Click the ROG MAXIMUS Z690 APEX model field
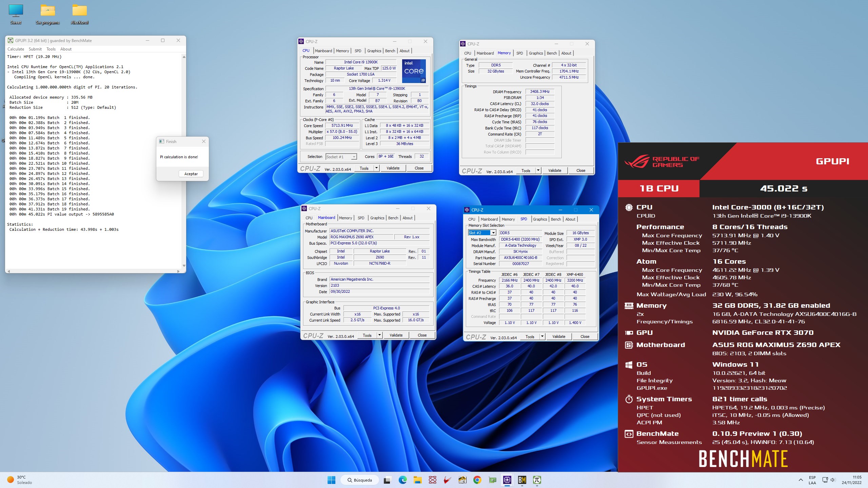The width and height of the screenshot is (868, 488). pyautogui.click(x=361, y=237)
